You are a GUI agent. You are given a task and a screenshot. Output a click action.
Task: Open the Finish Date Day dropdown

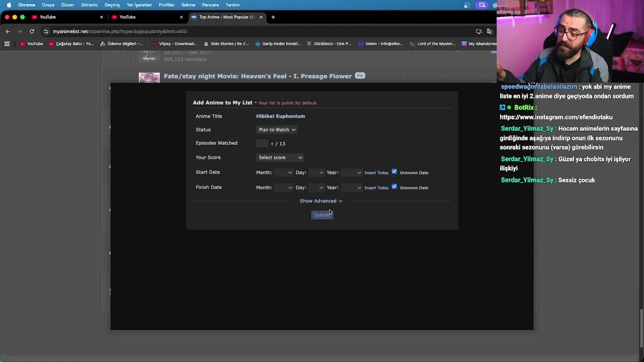coord(316,188)
